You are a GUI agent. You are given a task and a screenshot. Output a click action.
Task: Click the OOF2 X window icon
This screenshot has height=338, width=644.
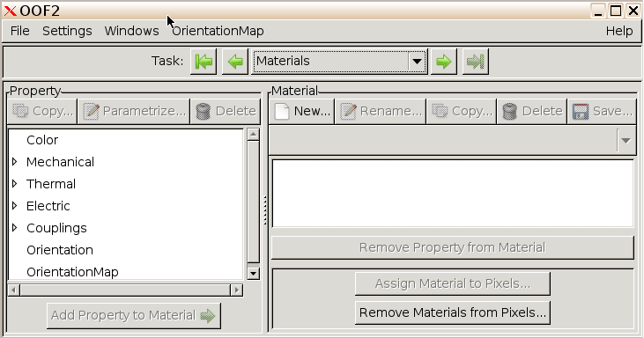click(x=11, y=11)
